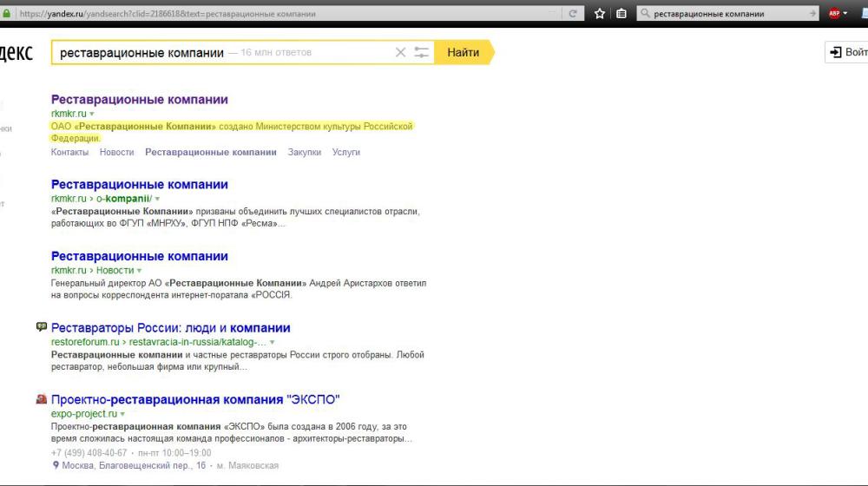
Task: Clear Yandex search query with X
Action: click(400, 53)
